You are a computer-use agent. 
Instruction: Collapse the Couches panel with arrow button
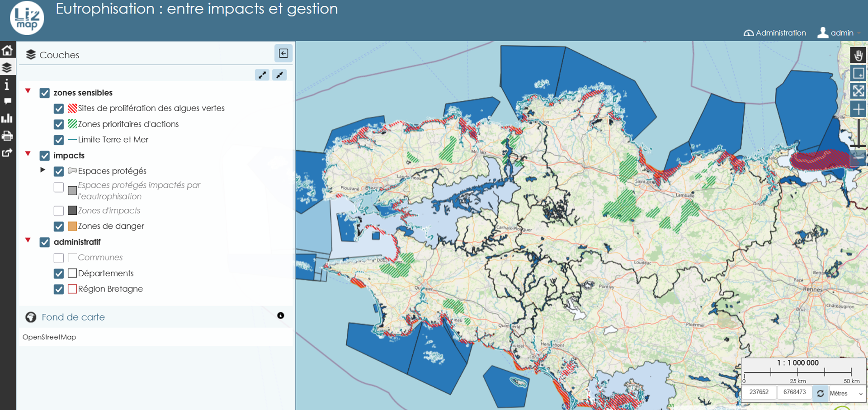click(283, 53)
